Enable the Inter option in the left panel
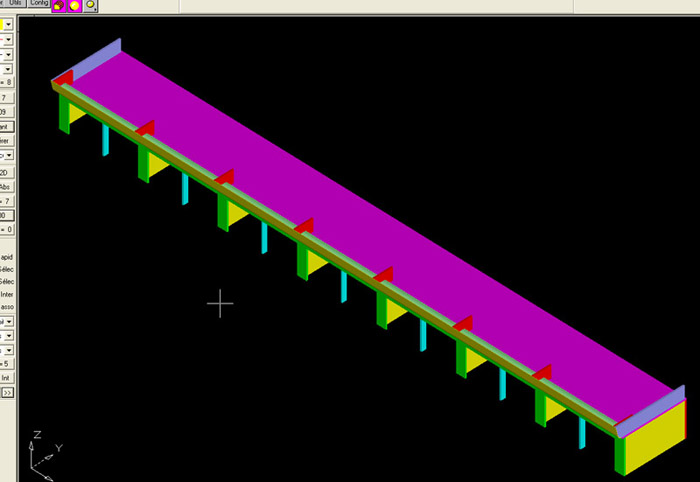 [x=6, y=294]
